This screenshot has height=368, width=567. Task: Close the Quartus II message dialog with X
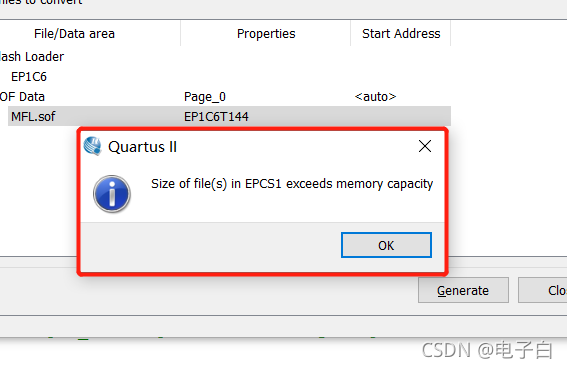click(425, 146)
